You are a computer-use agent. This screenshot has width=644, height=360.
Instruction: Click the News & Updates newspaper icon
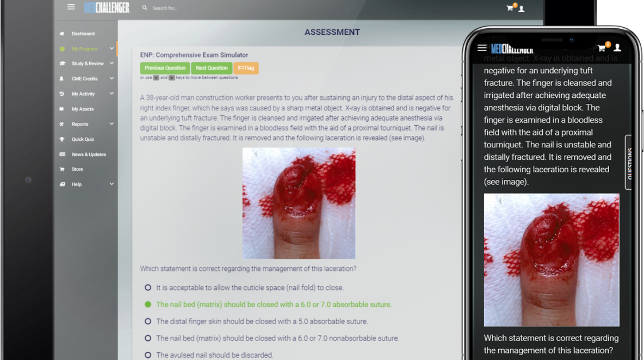(x=62, y=154)
